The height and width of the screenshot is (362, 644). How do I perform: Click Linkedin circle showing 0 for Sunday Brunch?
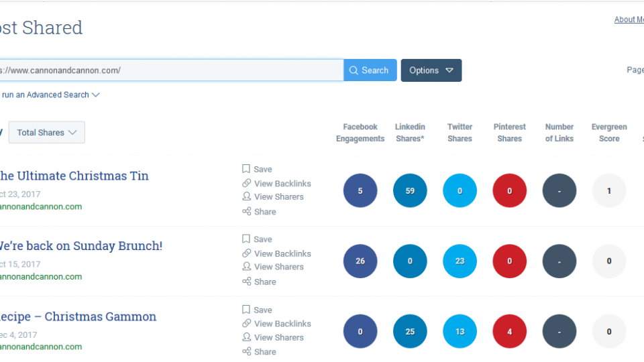[410, 261]
